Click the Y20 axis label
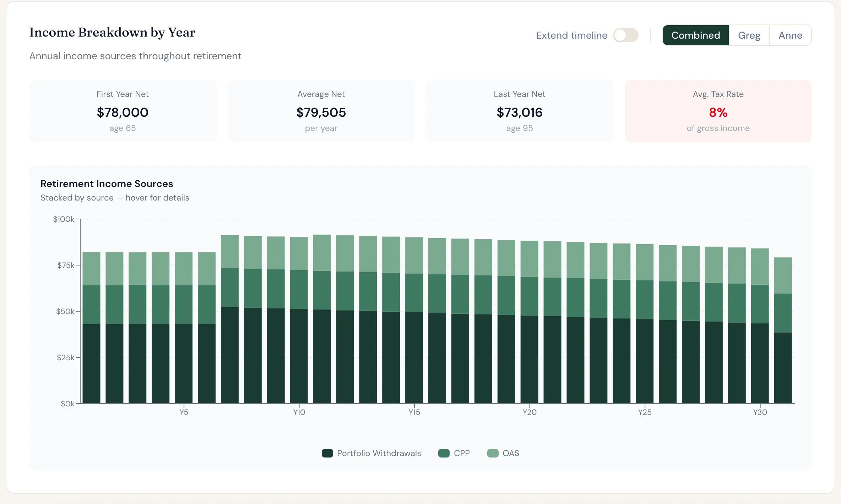 (530, 412)
